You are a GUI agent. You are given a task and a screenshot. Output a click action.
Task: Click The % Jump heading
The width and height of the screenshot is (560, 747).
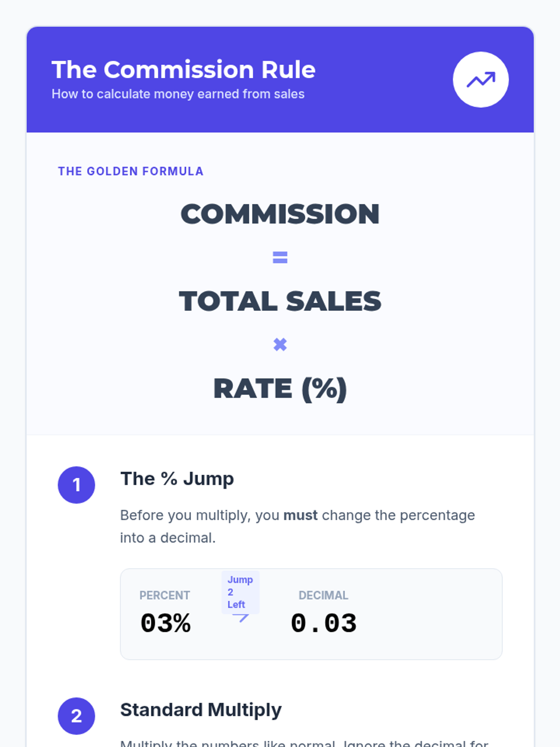(177, 479)
